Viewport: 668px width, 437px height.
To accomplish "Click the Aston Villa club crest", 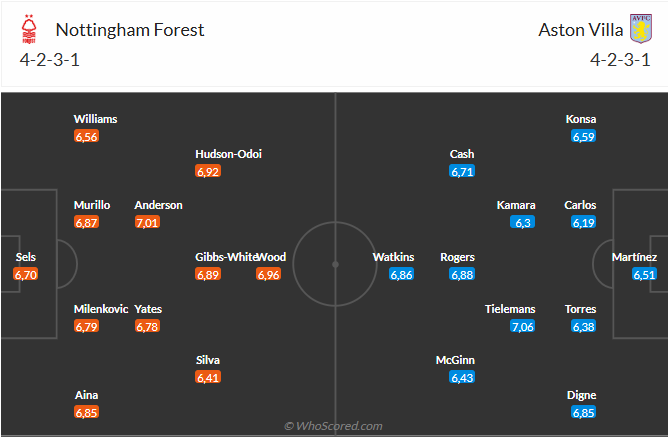I will point(641,29).
